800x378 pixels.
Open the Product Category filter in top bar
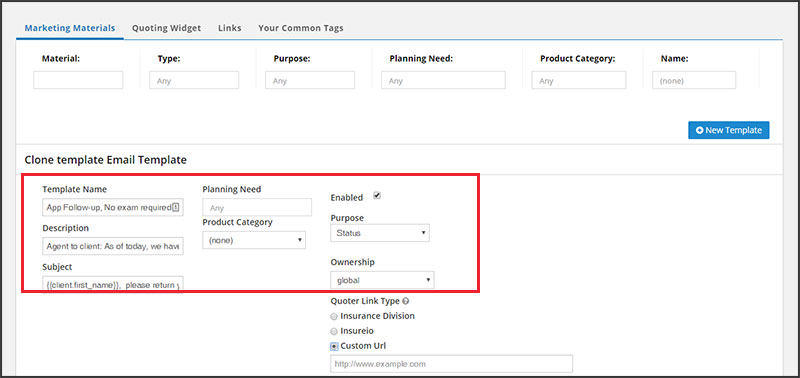pos(579,80)
